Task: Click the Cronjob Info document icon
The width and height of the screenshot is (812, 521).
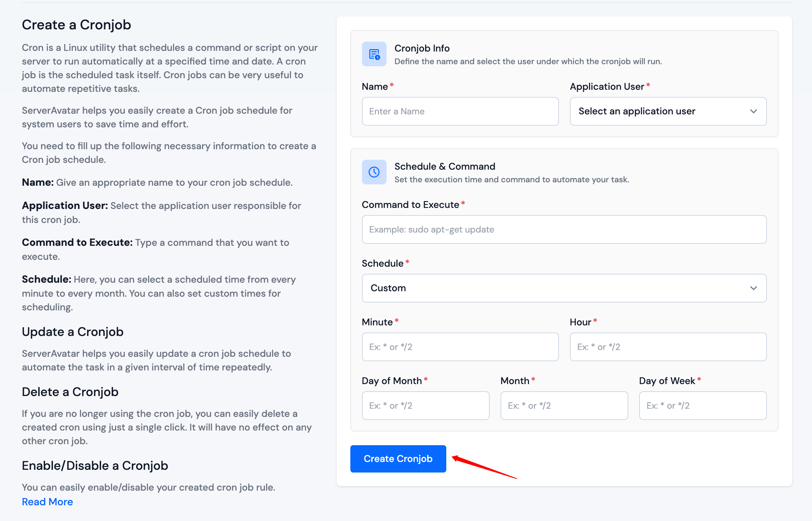Action: click(x=374, y=54)
